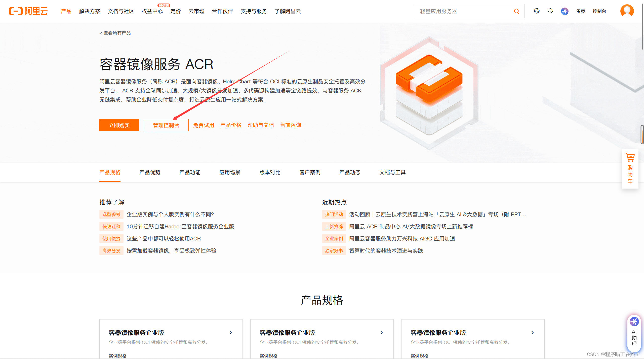Expand the middle 容器镜像服务企业版 card
The image size is (644, 359).
click(x=381, y=332)
